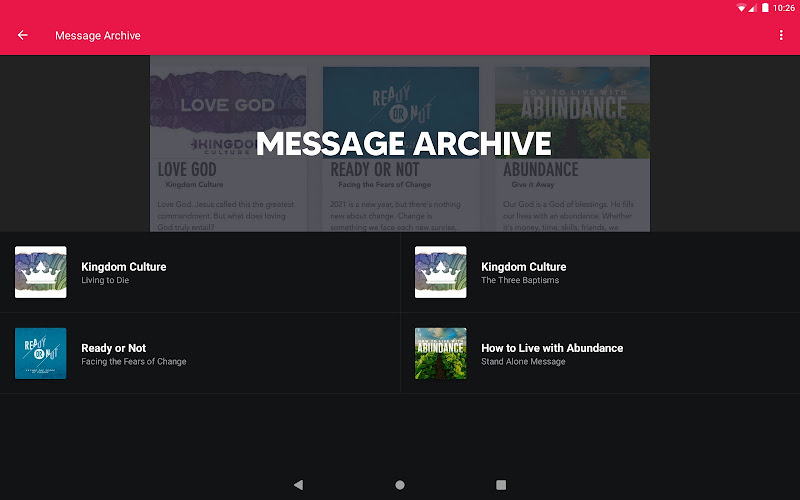This screenshot has height=500, width=800.
Task: Select 'The Three Baptisms' subtitle
Action: [x=520, y=280]
